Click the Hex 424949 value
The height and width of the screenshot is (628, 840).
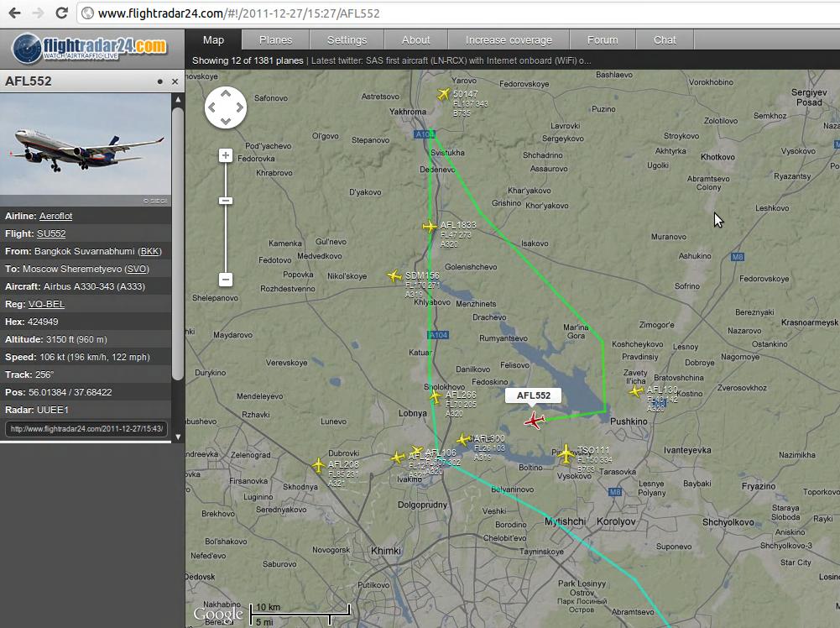44,322
